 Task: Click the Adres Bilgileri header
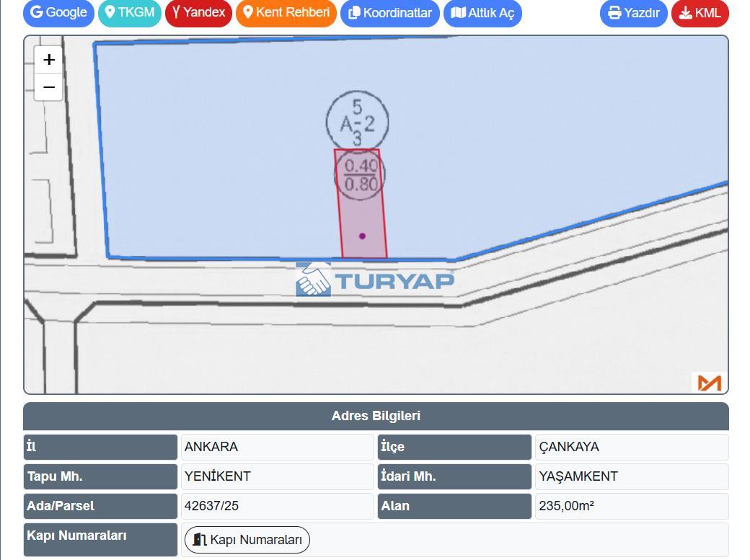pyautogui.click(x=376, y=416)
